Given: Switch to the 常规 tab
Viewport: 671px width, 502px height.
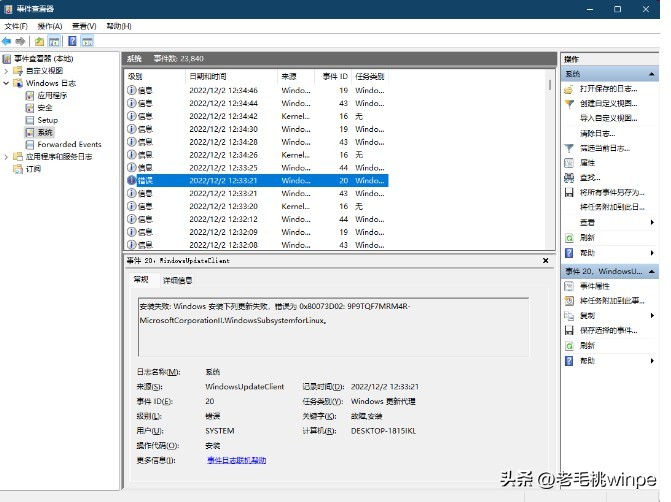Looking at the screenshot, I should 141,280.
